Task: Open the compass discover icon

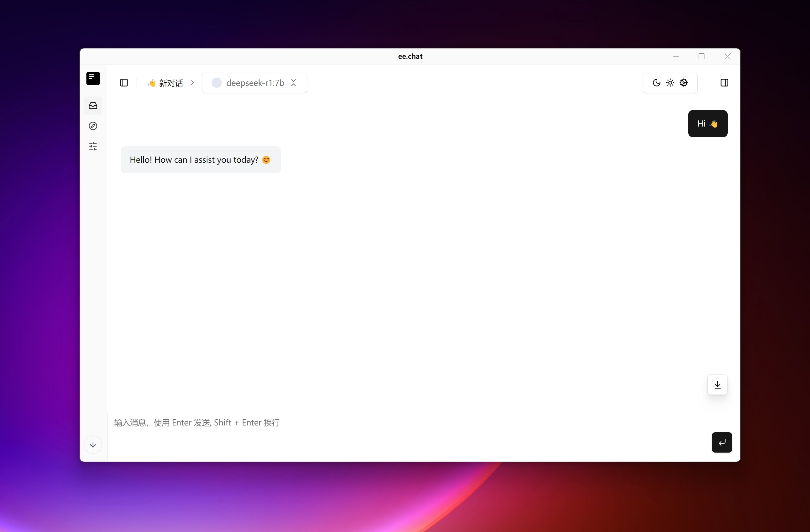Action: (x=93, y=126)
